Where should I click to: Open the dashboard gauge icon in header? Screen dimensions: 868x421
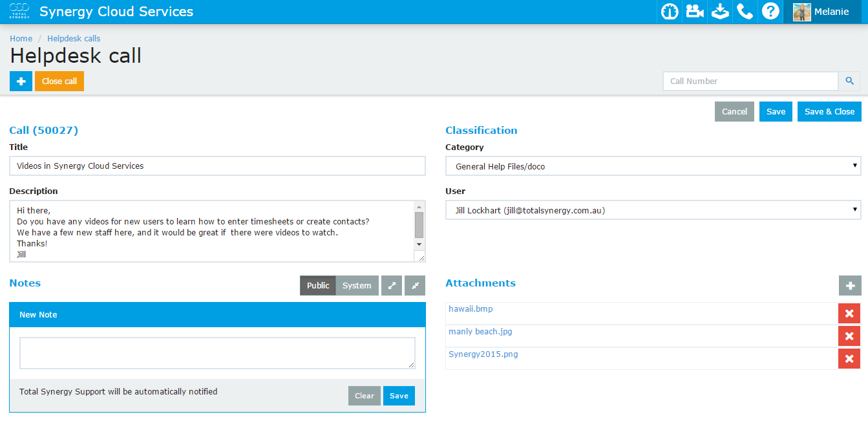tap(670, 12)
